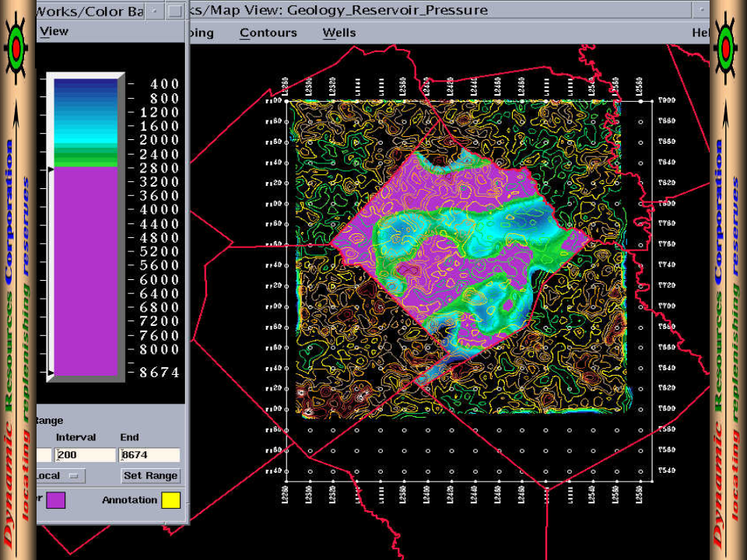Select the 7600 scale label
Viewport: 747px width, 560px height.
[160, 335]
